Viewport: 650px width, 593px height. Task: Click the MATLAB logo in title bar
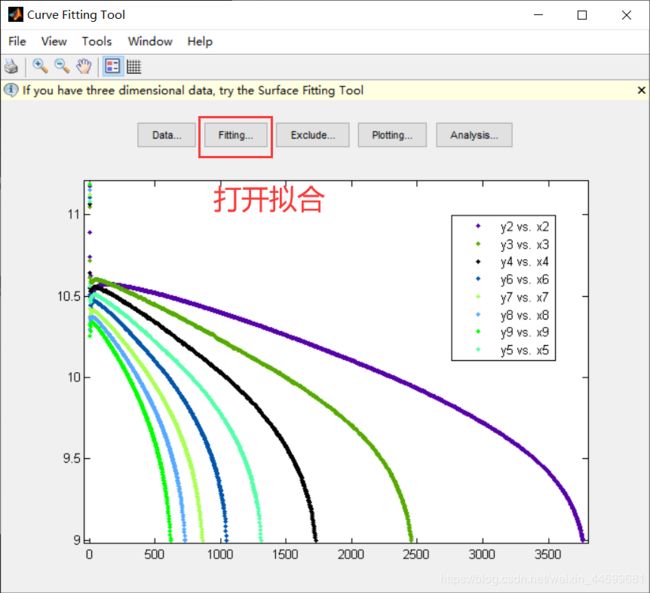16,15
